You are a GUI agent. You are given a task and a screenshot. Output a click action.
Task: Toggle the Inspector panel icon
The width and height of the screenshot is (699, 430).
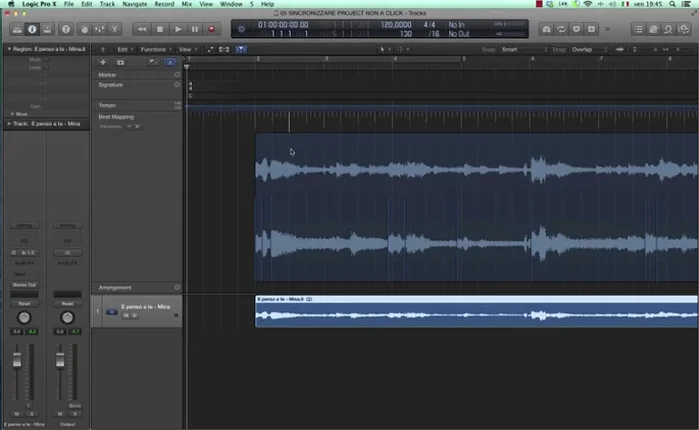[x=31, y=29]
